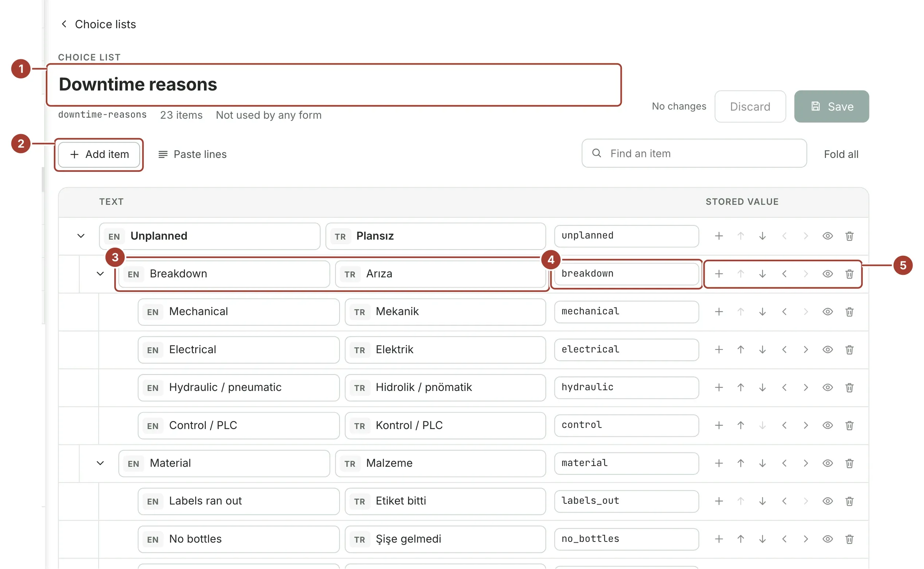924x569 pixels.
Task: Move Hydraulic / pneumatic item up
Action: (x=741, y=388)
